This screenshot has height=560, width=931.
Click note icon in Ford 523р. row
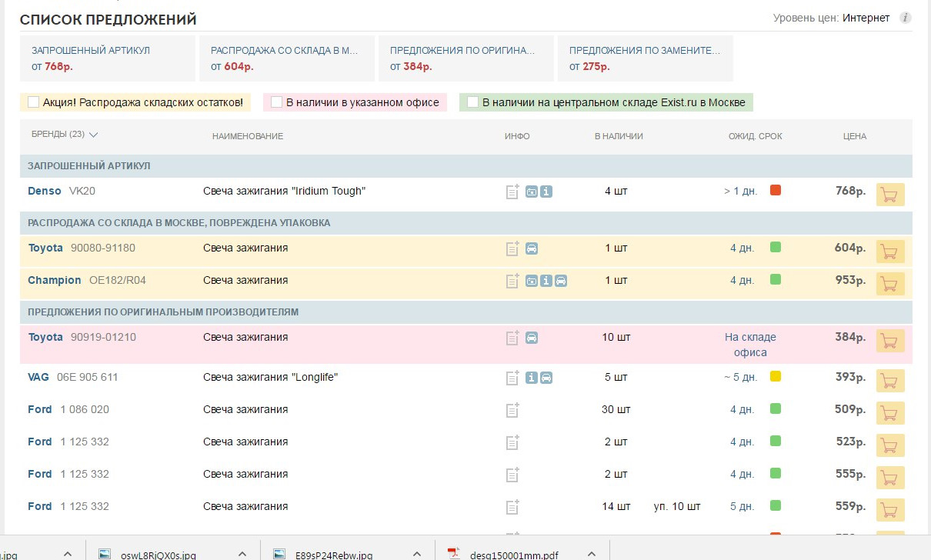512,442
